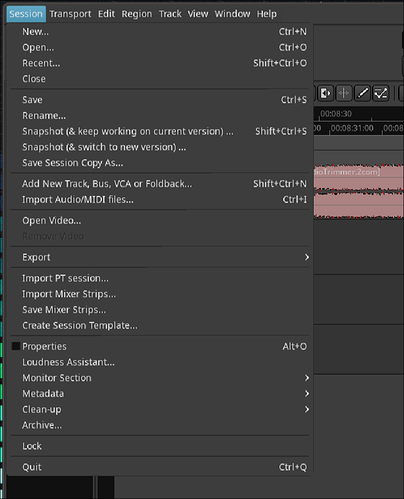The width and height of the screenshot is (404, 499).
Task: Open the Transport menu
Action: tap(70, 14)
